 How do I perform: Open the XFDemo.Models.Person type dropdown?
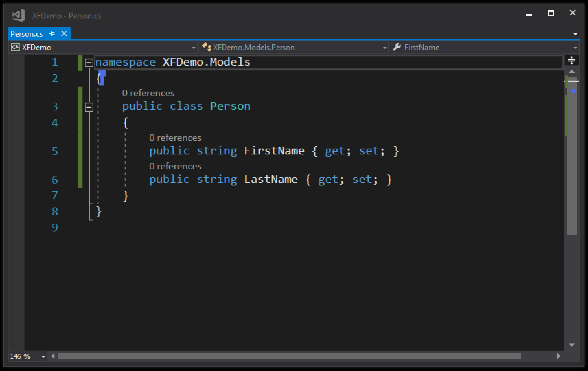point(385,48)
